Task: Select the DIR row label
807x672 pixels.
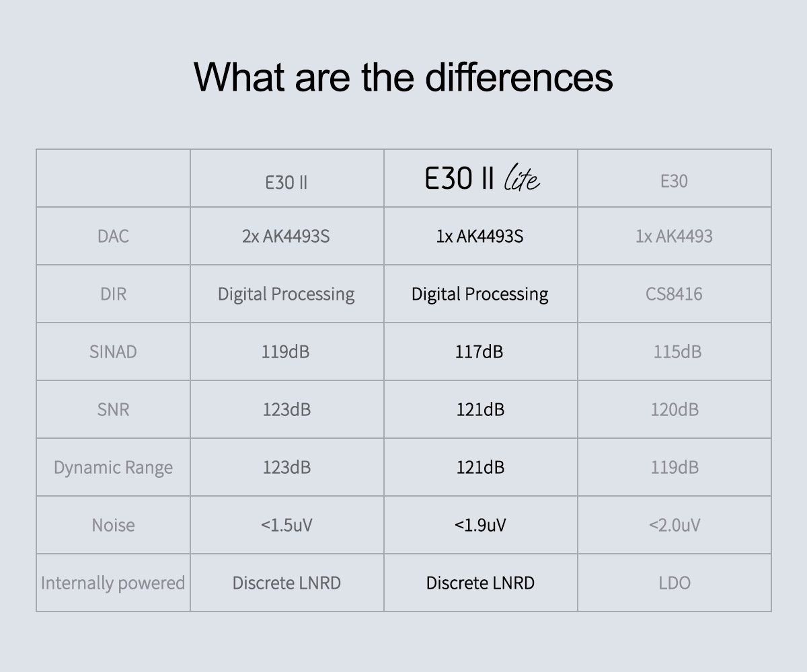Action: [x=113, y=294]
